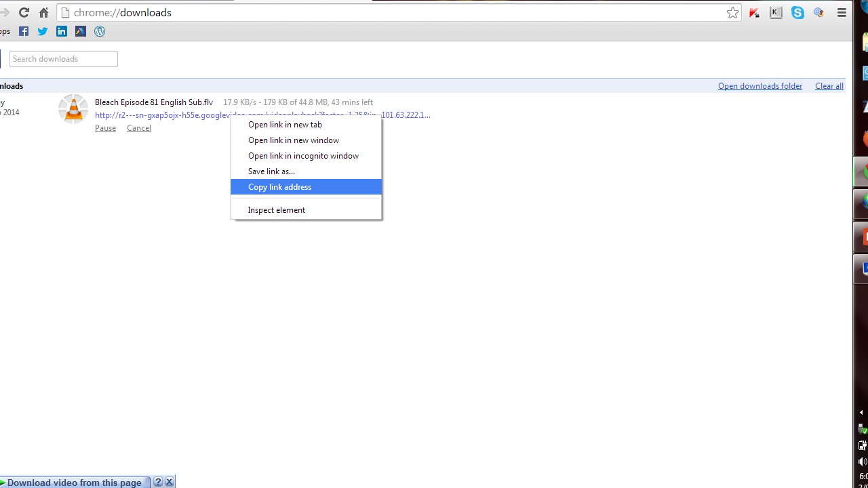868x488 pixels.
Task: Open the Twitter bookmark icon
Action: pos(43,31)
